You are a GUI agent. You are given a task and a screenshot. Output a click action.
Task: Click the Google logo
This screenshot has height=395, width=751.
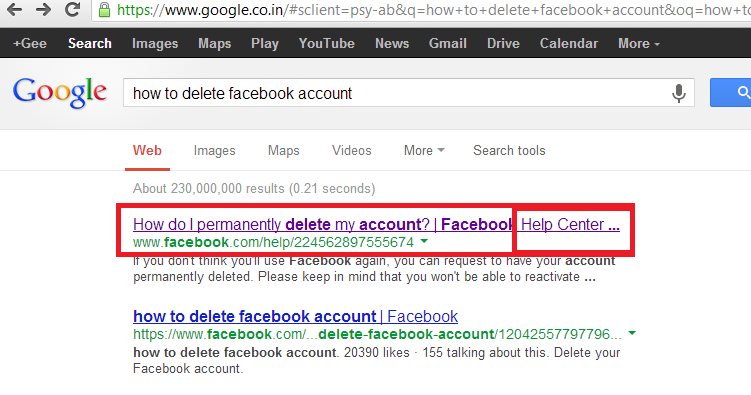tap(60, 92)
